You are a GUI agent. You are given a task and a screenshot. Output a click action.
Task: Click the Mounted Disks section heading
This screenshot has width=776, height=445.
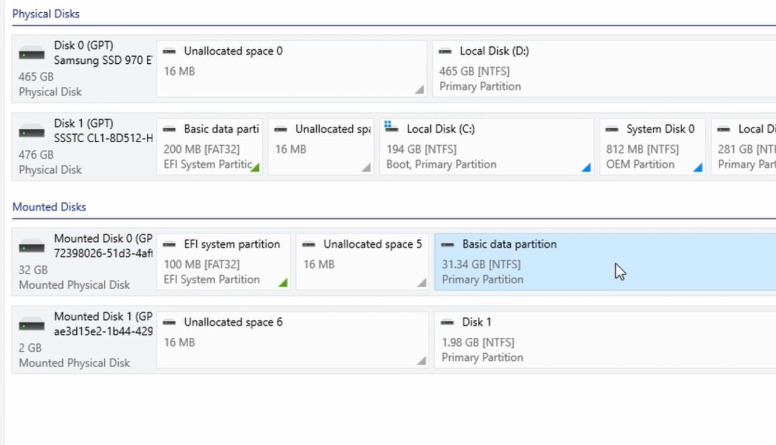[x=49, y=207]
